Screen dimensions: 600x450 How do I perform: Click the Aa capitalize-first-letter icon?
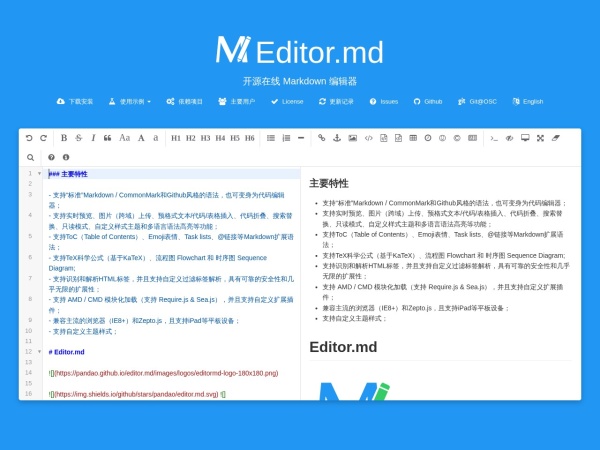tap(124, 138)
